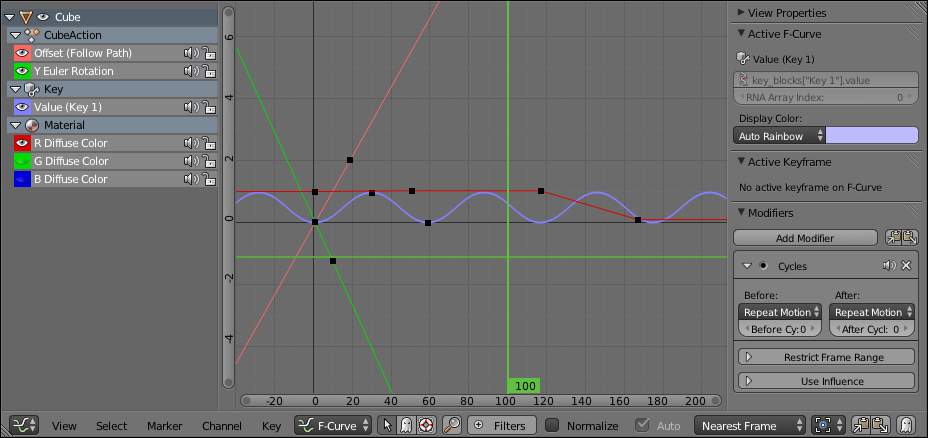Click the magnifier auto-snap icon in header
Screen dimensions: 928x438
(x=452, y=425)
